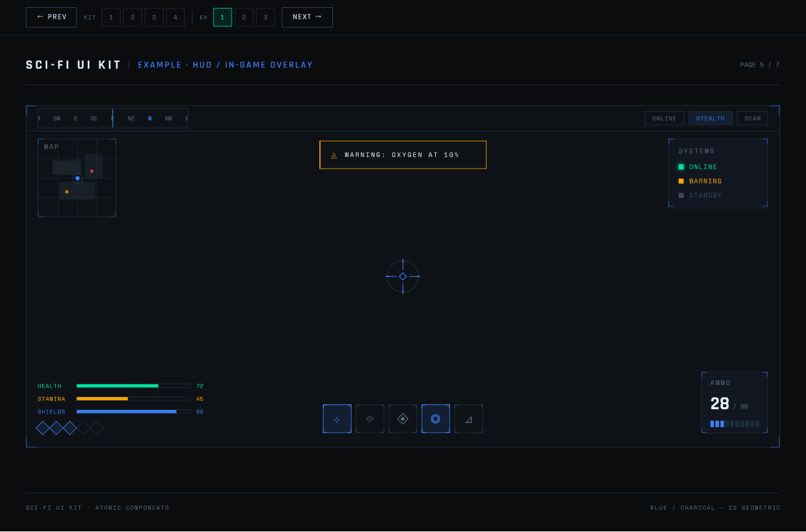Go to previous page with PREV button
806x532 pixels.
pyautogui.click(x=51, y=17)
